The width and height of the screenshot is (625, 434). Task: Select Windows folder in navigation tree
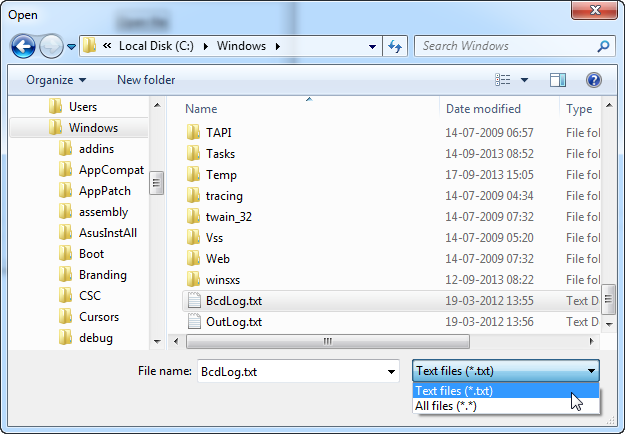coord(93,128)
